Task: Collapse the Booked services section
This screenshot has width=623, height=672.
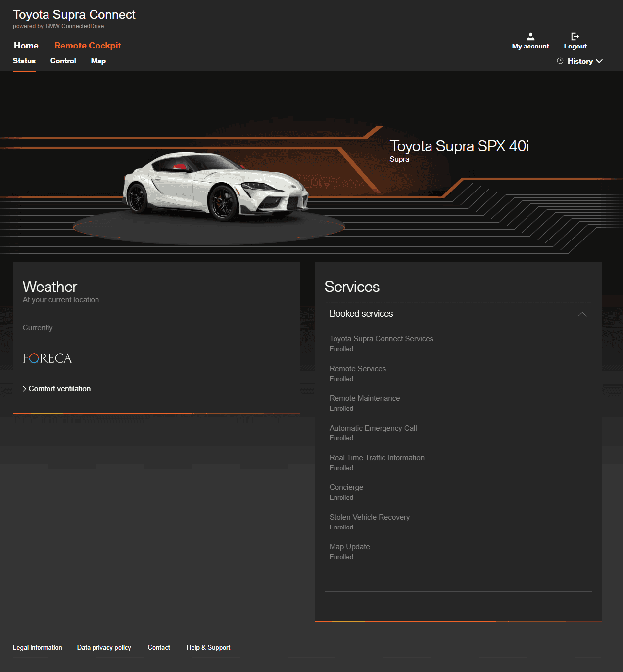Action: click(x=582, y=314)
